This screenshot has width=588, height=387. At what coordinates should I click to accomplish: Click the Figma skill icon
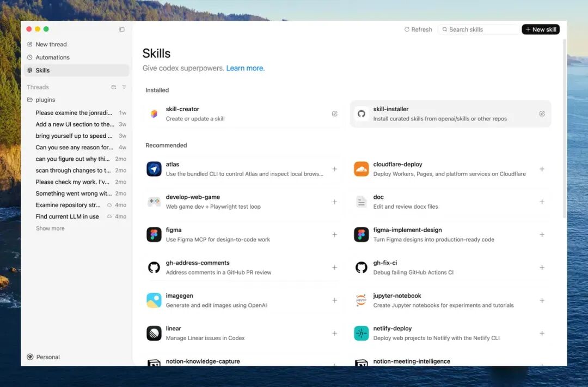[x=154, y=234]
